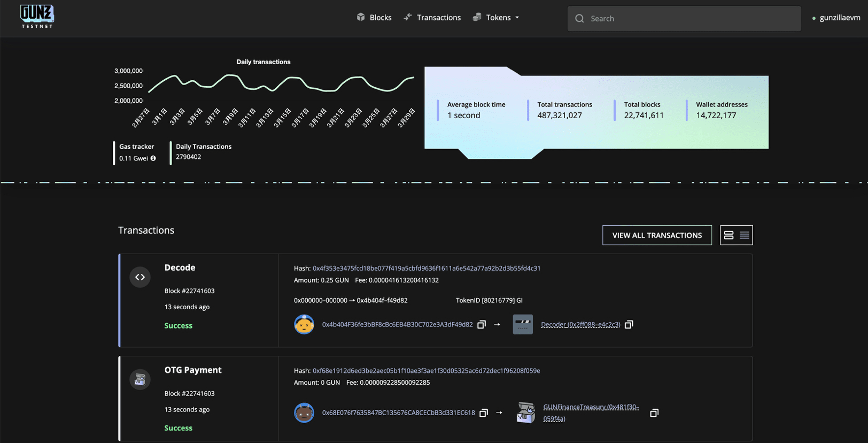
Task: Click View All Transactions button
Action: click(657, 235)
